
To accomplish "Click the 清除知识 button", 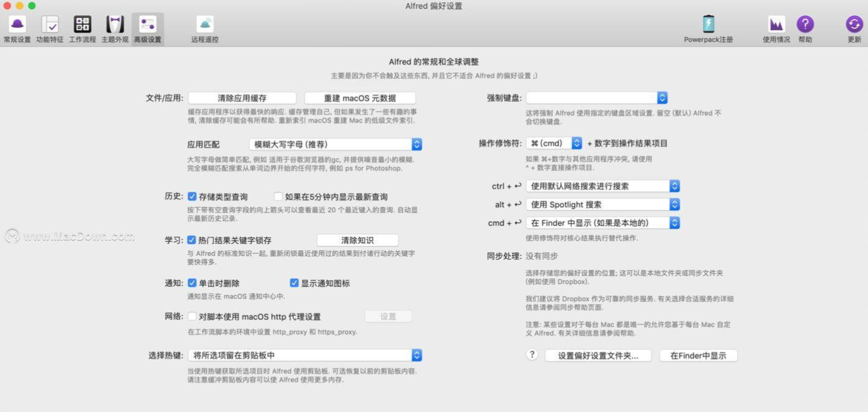I will click(358, 240).
